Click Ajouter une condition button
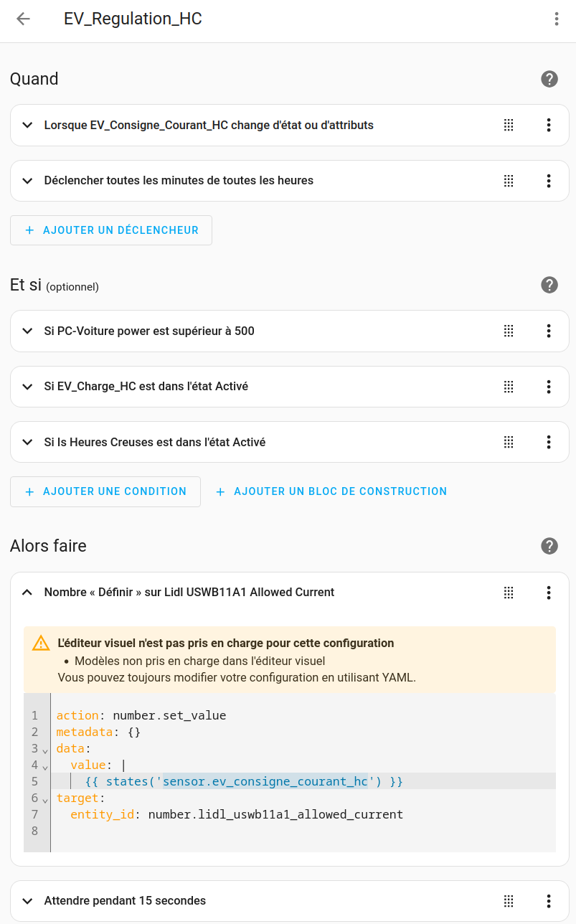Viewport: 576px width, 924px height. 105,491
